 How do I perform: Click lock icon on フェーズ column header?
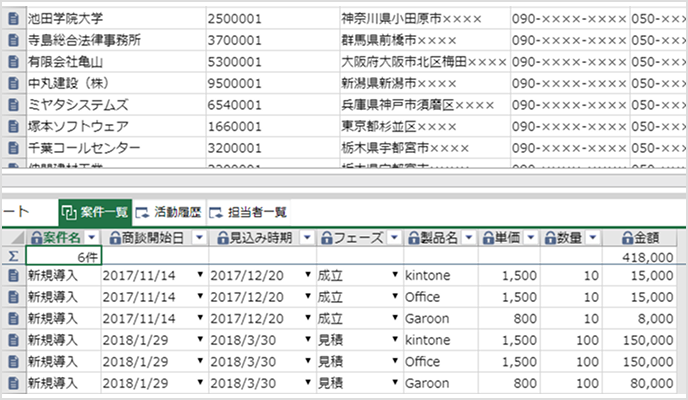[x=327, y=238]
